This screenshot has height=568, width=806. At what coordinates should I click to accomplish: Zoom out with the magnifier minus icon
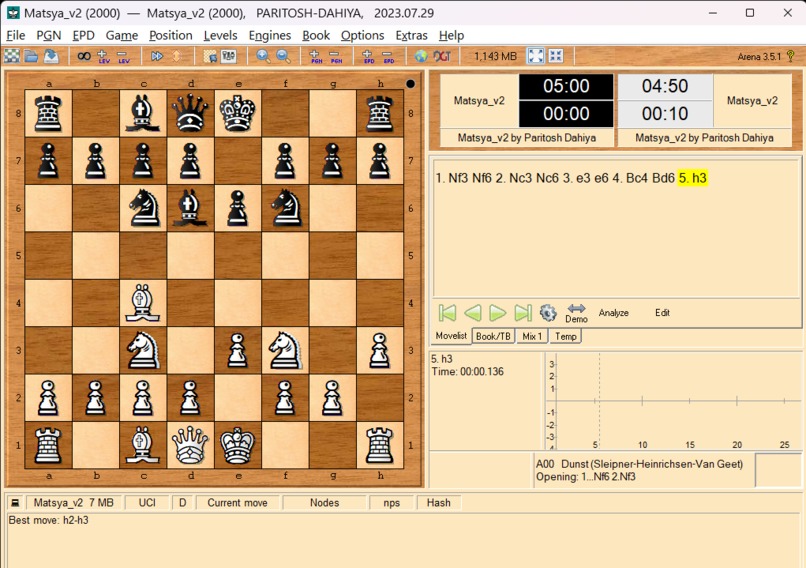tap(283, 56)
